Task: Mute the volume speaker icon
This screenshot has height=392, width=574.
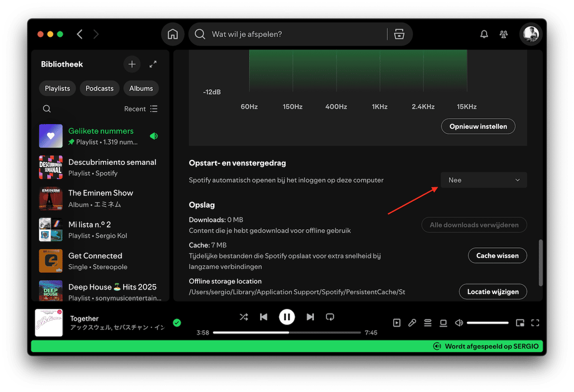Action: pos(458,323)
